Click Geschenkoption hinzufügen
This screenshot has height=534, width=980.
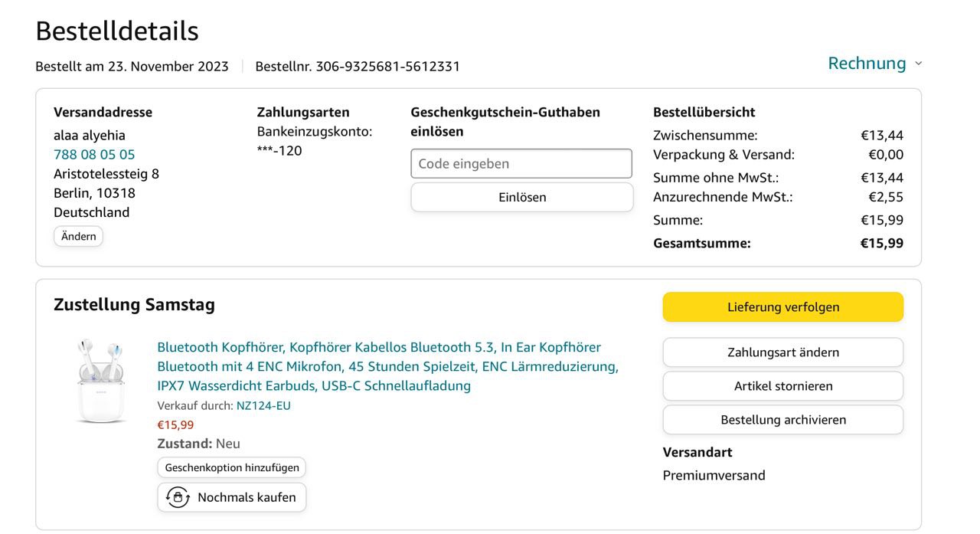click(x=231, y=467)
